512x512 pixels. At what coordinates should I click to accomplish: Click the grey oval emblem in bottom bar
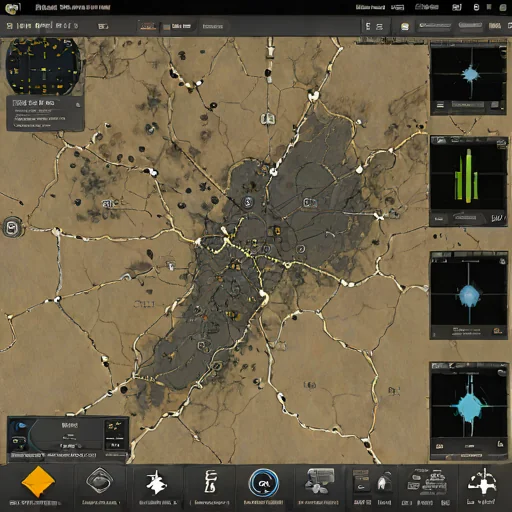pyautogui.click(x=99, y=481)
